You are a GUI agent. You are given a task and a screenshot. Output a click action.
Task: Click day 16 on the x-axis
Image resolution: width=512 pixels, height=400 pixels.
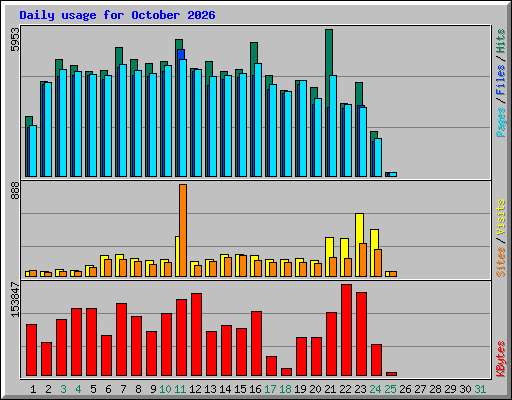(255, 389)
